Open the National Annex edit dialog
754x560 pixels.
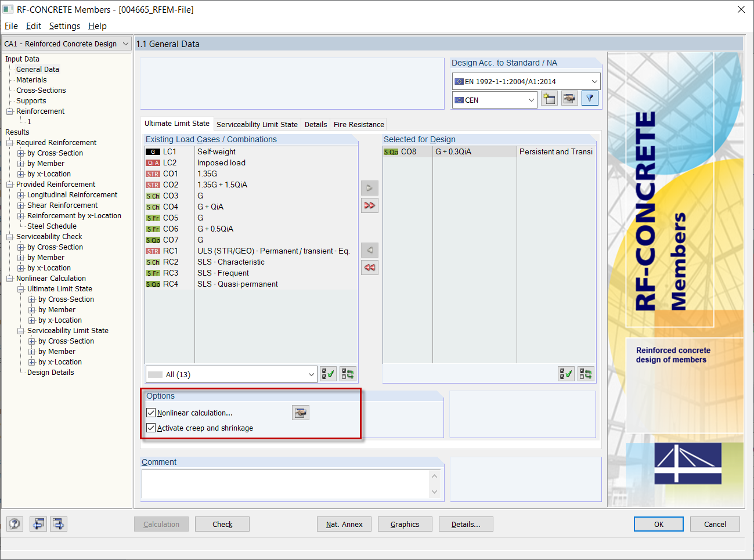(569, 98)
